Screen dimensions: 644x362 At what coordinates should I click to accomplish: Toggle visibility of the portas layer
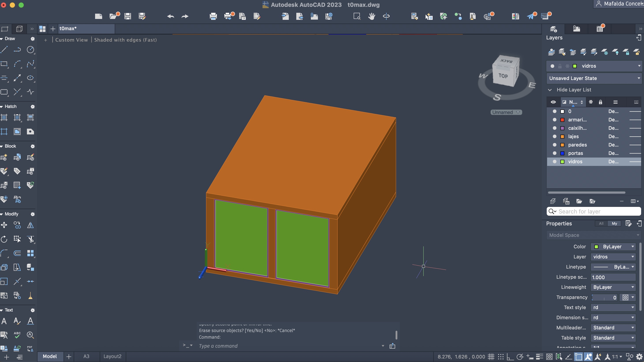pyautogui.click(x=554, y=153)
